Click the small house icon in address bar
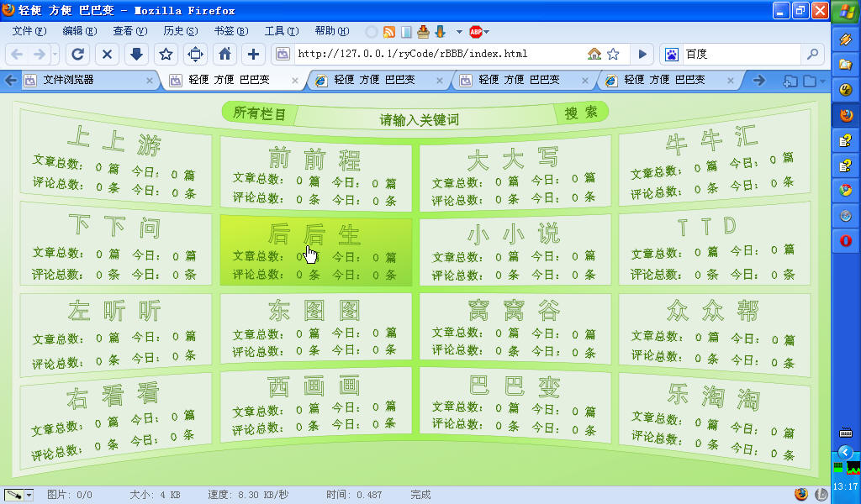 594,54
